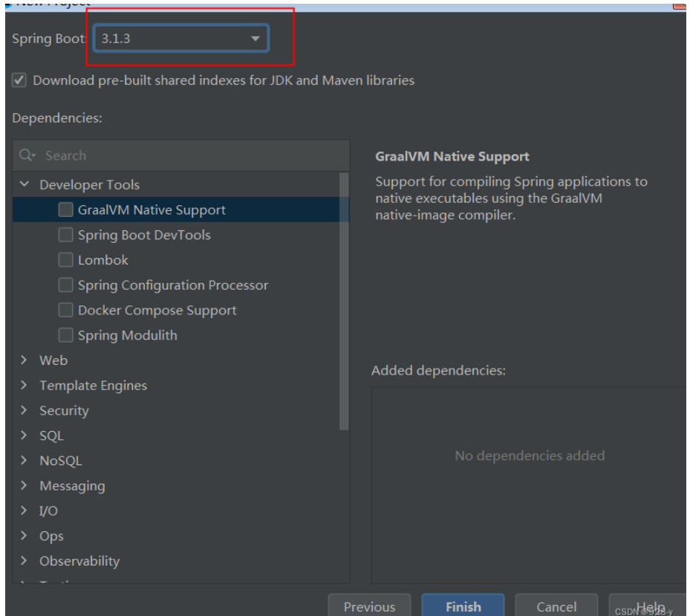Screen dimensions: 690x616
Task: Enable Docker Compose Support
Action: click(x=65, y=310)
